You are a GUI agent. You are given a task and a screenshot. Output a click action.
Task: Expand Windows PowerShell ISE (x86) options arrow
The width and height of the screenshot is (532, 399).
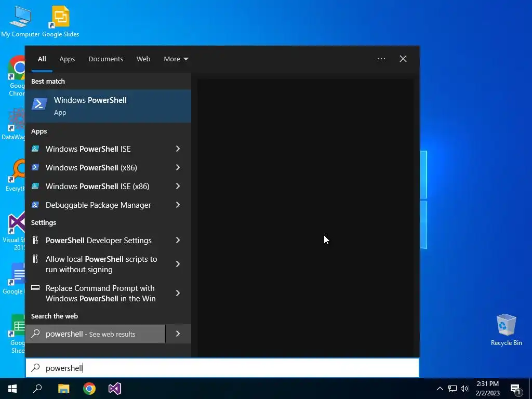coord(178,186)
